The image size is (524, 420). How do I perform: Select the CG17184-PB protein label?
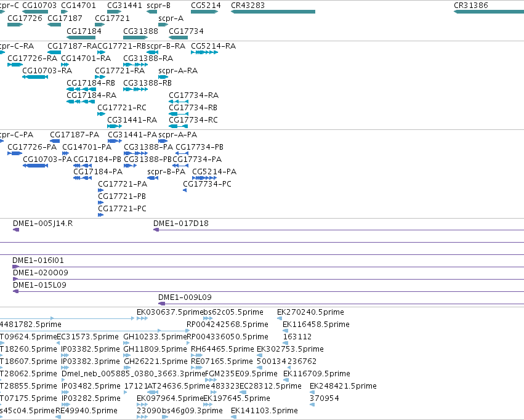pyautogui.click(x=97, y=160)
